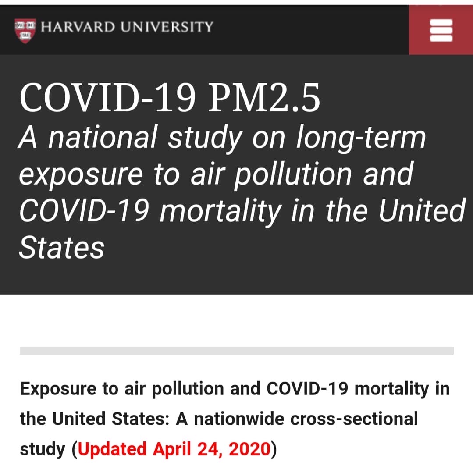Click the Harvard shield logo
The height and width of the screenshot is (476, 473).
[25, 31]
